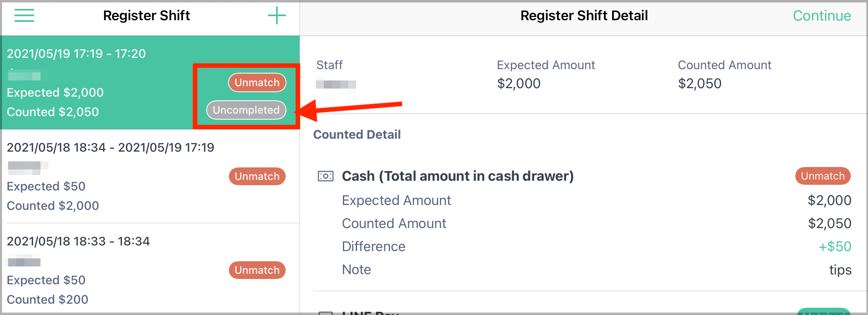Open the 2021/05/18 18:33 - 18:34 shift
The image size is (868, 315).
pos(151,268)
